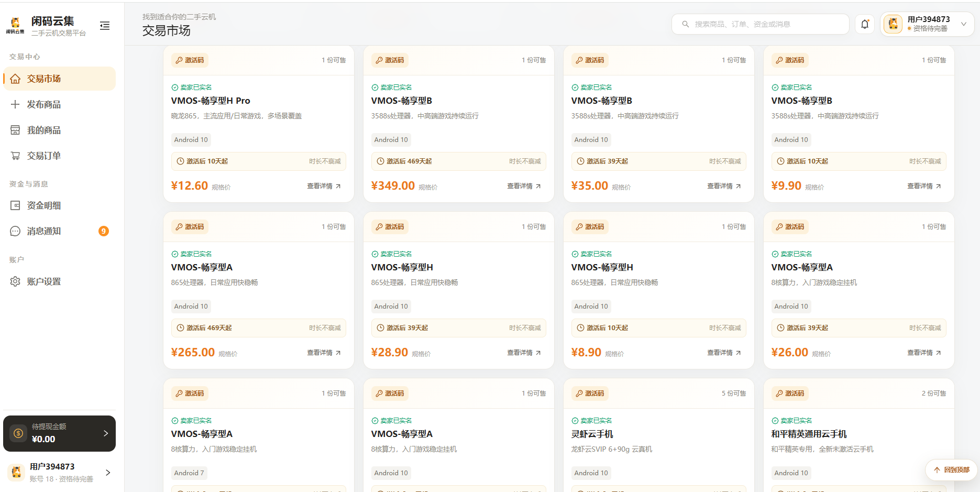The height and width of the screenshot is (492, 980).
Task: Click the bottom-left user avatar
Action: tap(16, 472)
